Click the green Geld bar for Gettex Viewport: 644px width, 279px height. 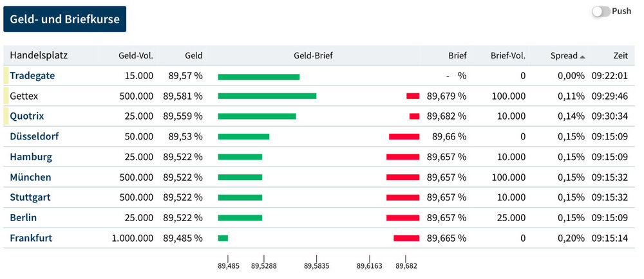pyautogui.click(x=267, y=96)
